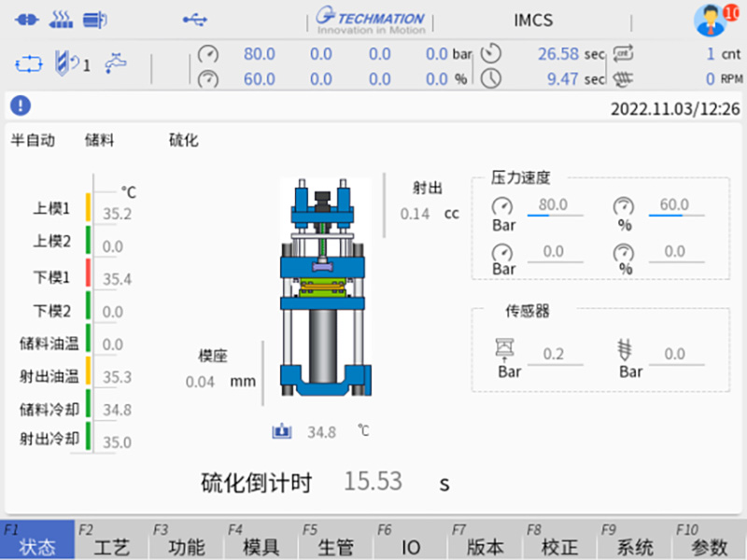Click the oil temperature icon below the machine
Image resolution: width=747 pixels, height=560 pixels.
(281, 432)
